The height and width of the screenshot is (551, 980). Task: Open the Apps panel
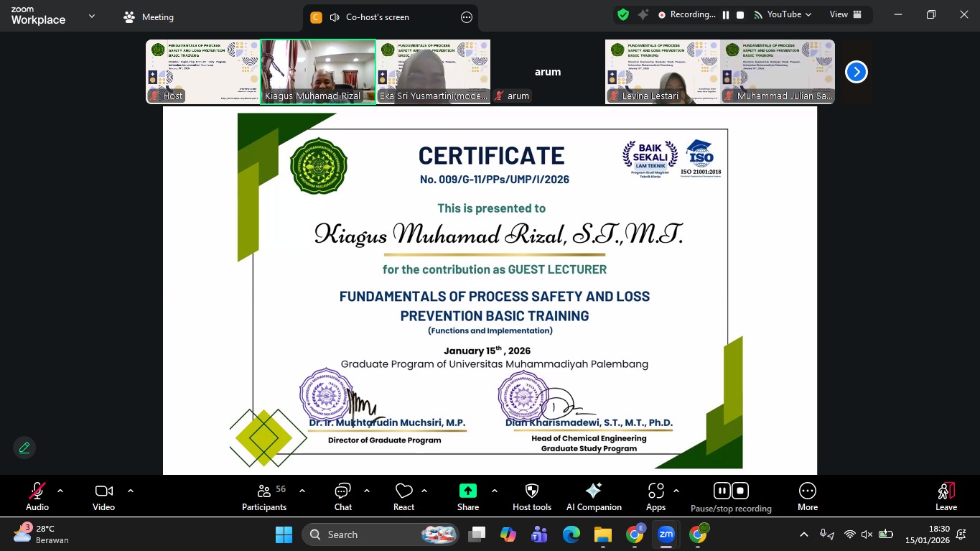point(655,496)
